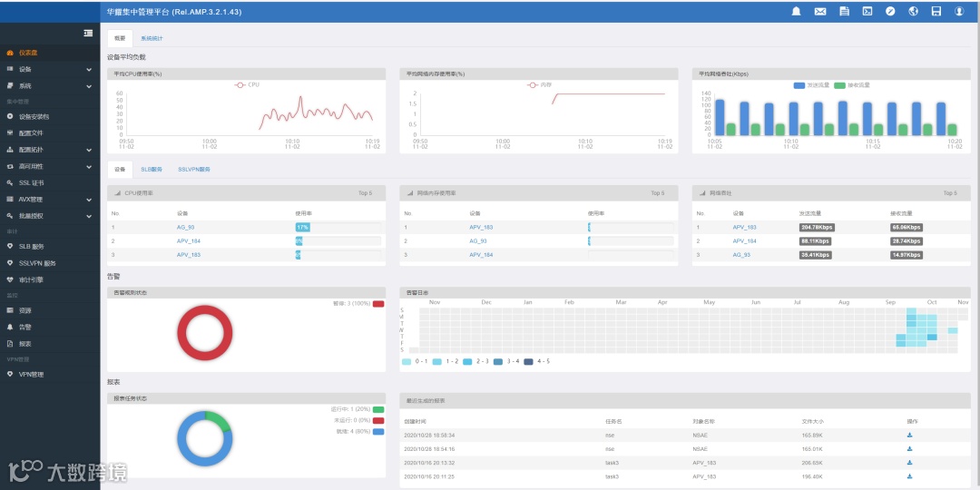Download the report created 2020/10/28 18:58:34
The image size is (980, 490).
[x=909, y=435]
